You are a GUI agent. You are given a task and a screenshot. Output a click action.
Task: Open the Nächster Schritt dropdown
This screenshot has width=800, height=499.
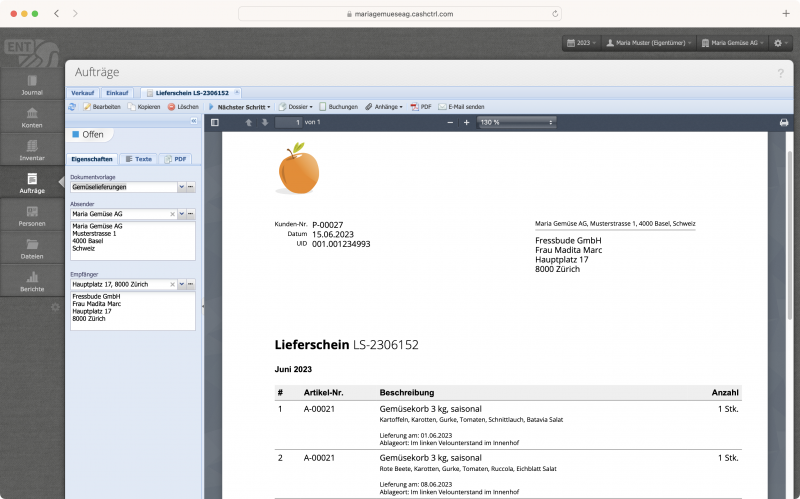(x=239, y=107)
